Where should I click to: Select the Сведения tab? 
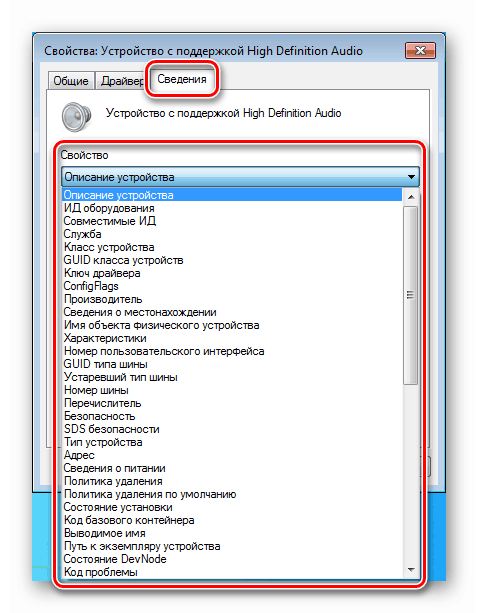click(182, 79)
